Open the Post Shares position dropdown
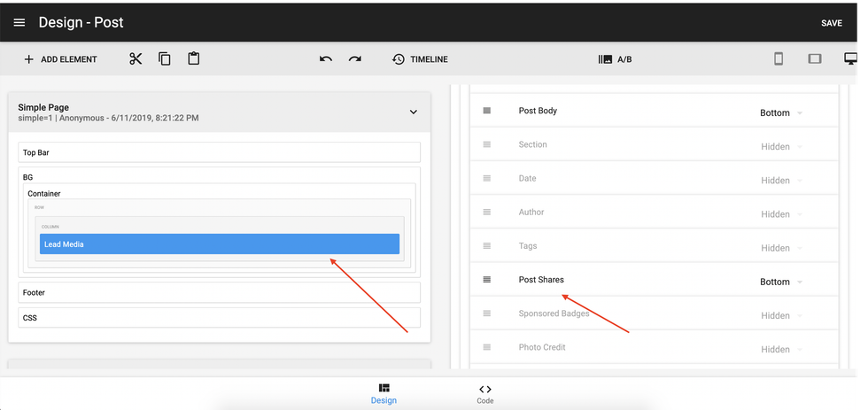Viewport: 868px width, 410px height. pos(781,282)
